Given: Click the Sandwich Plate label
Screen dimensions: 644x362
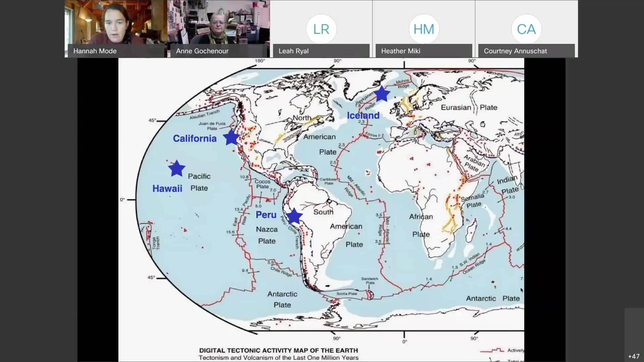Looking at the screenshot, I should pyautogui.click(x=370, y=281).
